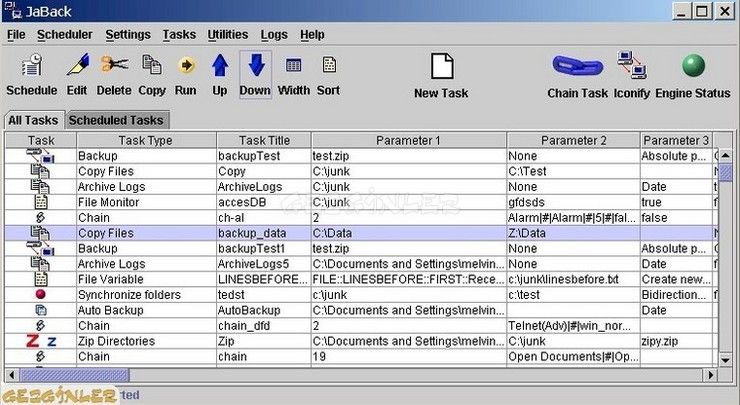Open the Tasks menu

[x=179, y=35]
